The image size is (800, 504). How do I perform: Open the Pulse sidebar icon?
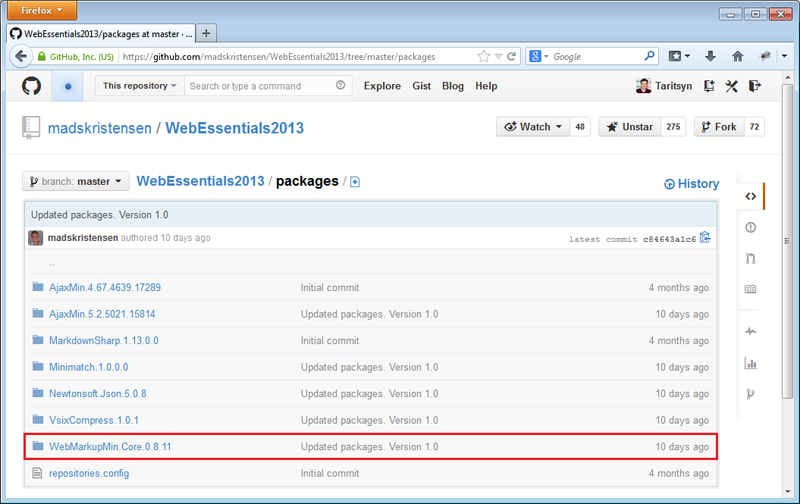pos(751,332)
